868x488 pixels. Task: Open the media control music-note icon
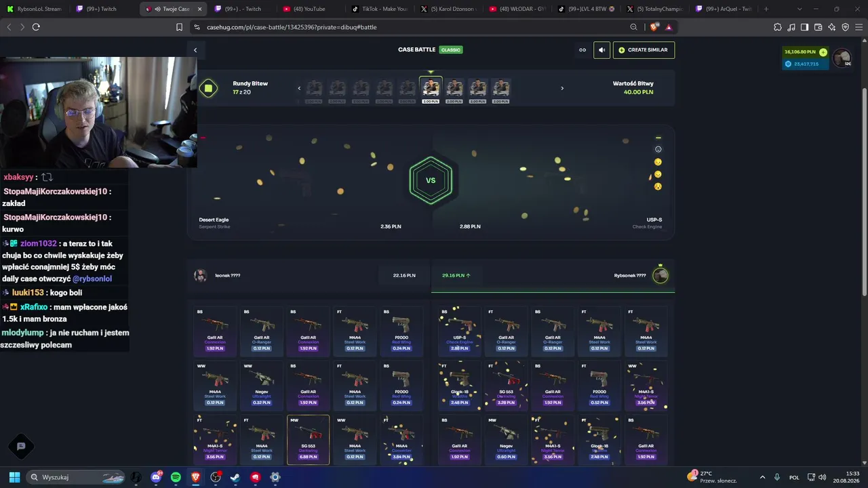point(791,27)
